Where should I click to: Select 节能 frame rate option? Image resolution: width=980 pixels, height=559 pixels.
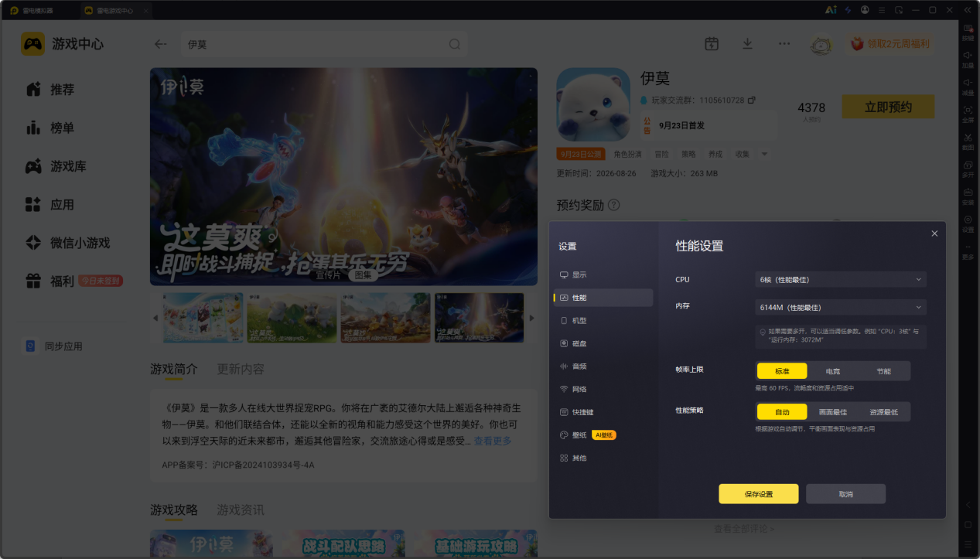884,371
